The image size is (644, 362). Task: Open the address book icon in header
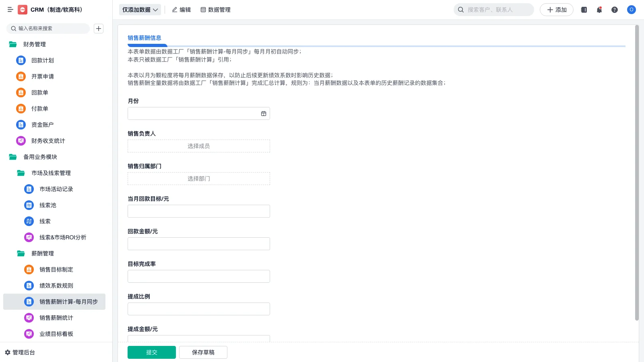[583, 10]
